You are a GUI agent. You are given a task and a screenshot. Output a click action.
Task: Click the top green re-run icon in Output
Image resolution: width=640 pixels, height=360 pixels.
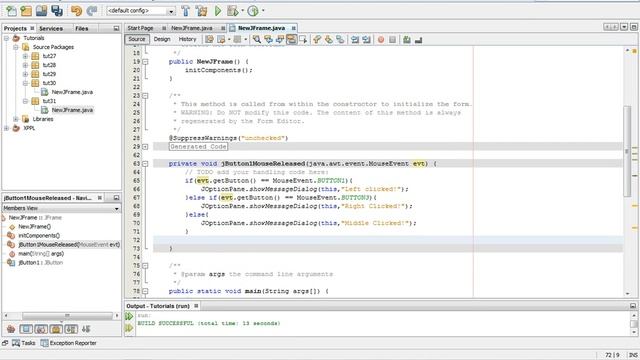click(x=129, y=316)
